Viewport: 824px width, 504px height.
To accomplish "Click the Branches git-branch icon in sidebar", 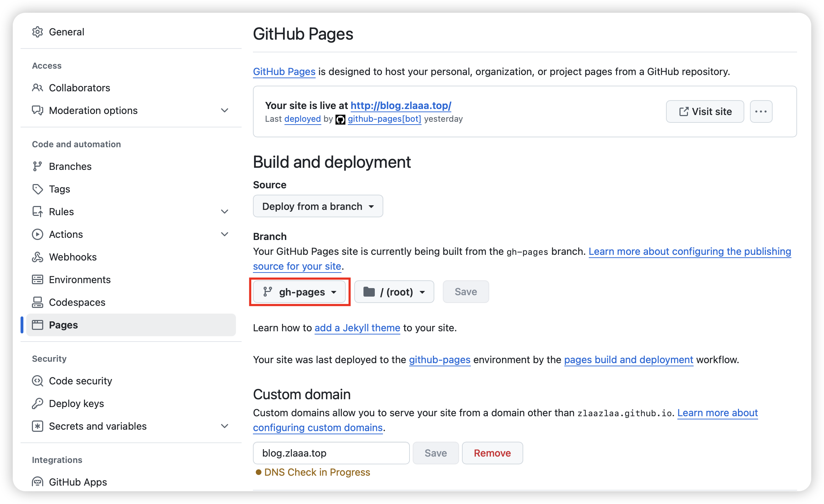I will 38,166.
